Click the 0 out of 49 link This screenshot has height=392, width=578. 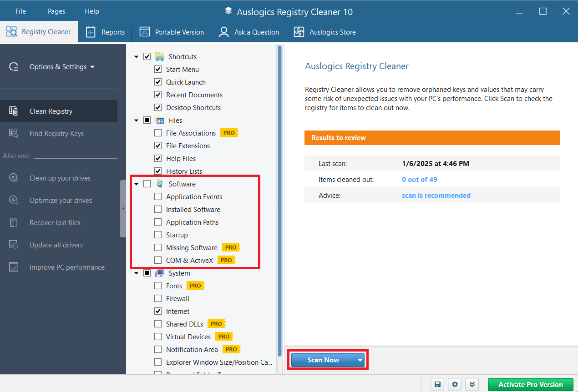point(420,180)
